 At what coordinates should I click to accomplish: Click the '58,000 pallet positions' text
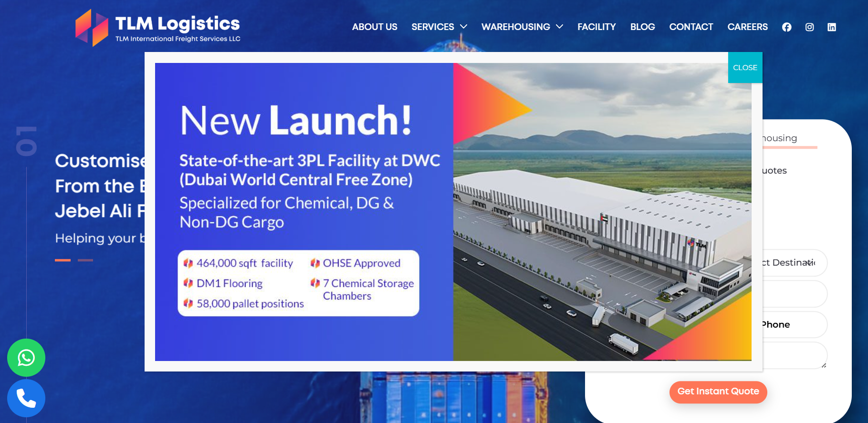coord(250,304)
